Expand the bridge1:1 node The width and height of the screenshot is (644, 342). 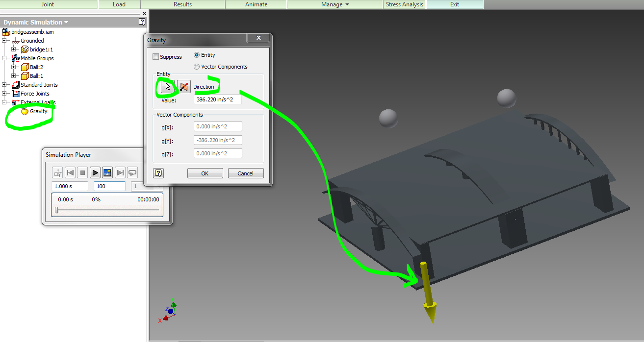[14, 49]
